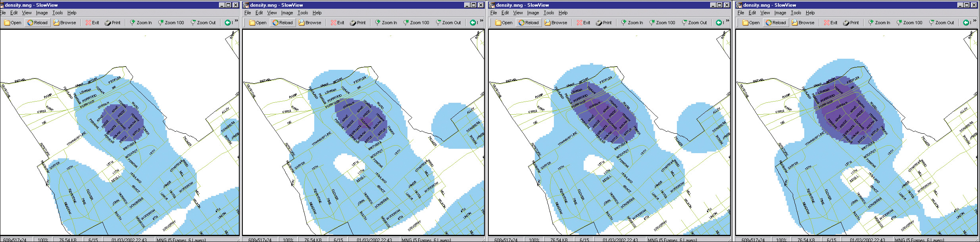Open the View menu in the leftmost window
The width and height of the screenshot is (980, 242).
point(27,13)
